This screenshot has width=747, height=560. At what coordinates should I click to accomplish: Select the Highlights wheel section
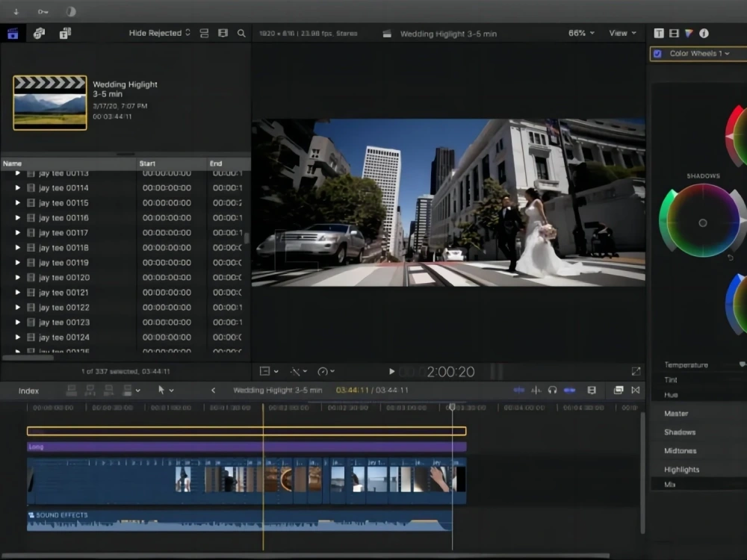(x=682, y=469)
